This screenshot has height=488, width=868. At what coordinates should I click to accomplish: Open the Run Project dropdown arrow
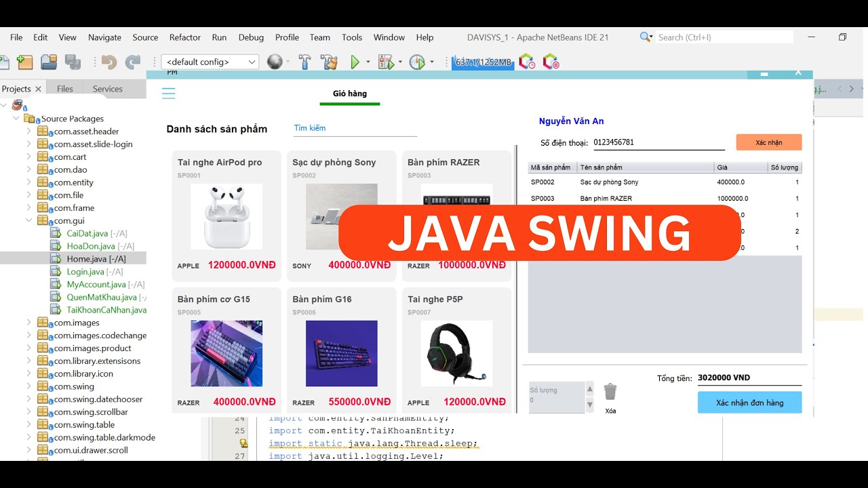point(368,62)
